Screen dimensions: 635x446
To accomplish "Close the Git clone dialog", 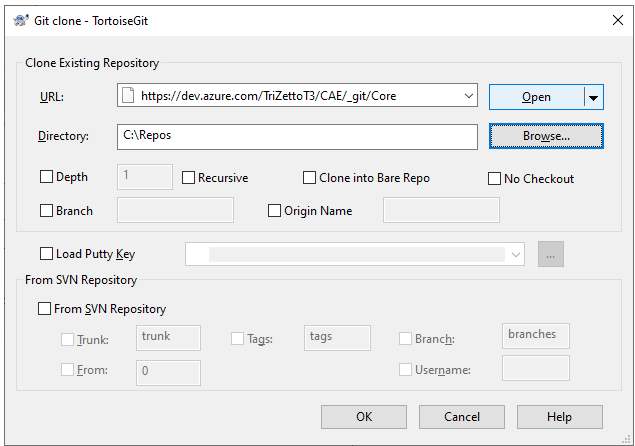I will (612, 17).
